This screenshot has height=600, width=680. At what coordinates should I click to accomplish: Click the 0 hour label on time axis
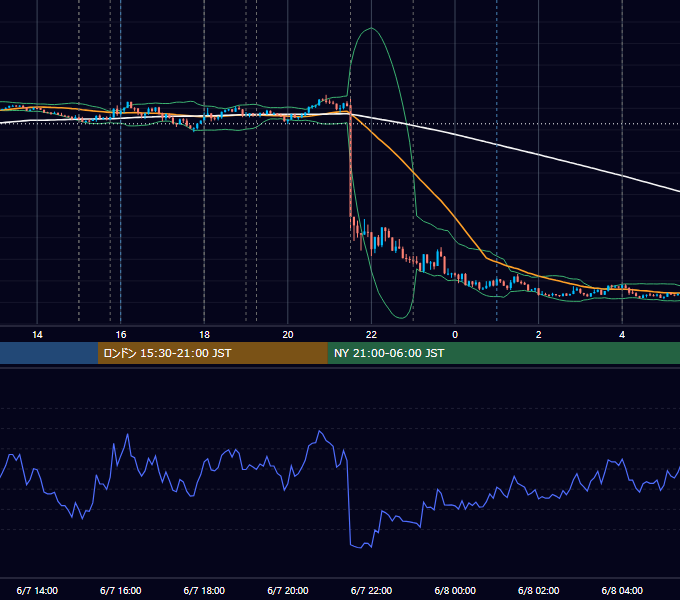click(455, 335)
